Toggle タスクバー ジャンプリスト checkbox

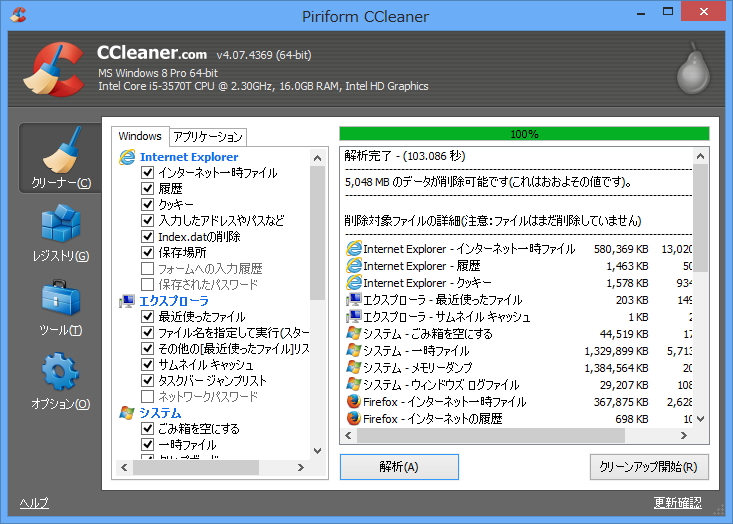coord(147,380)
